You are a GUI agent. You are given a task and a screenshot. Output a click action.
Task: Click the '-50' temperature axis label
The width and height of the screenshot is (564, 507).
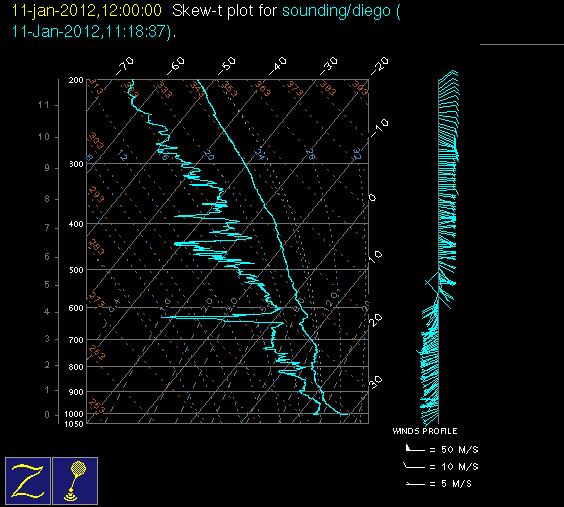tap(227, 65)
